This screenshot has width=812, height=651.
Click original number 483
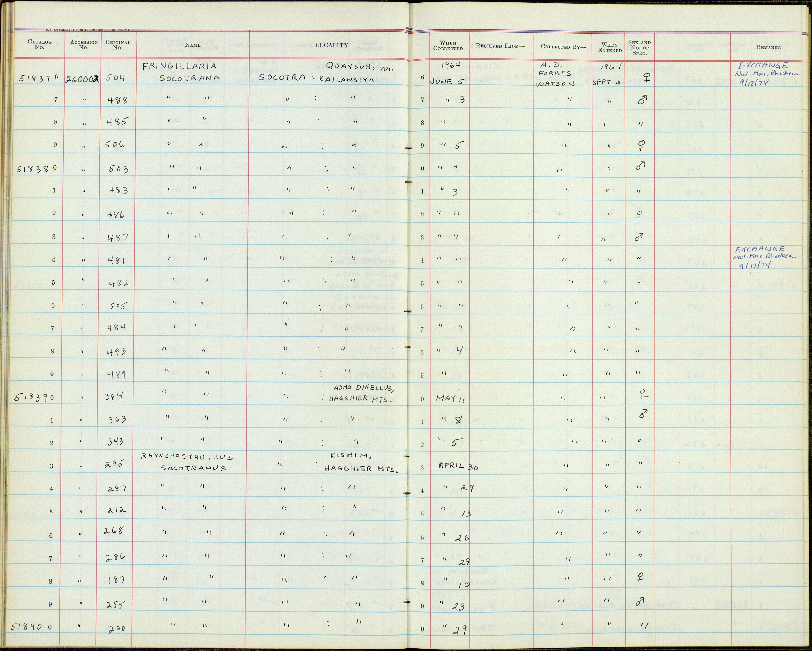[118, 190]
